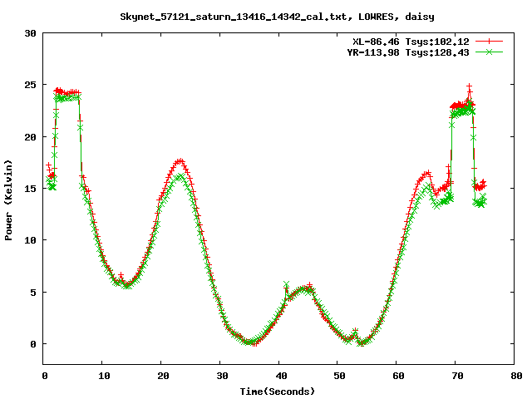
Task: Click the red spike near 72 seconds
Action: point(469,86)
